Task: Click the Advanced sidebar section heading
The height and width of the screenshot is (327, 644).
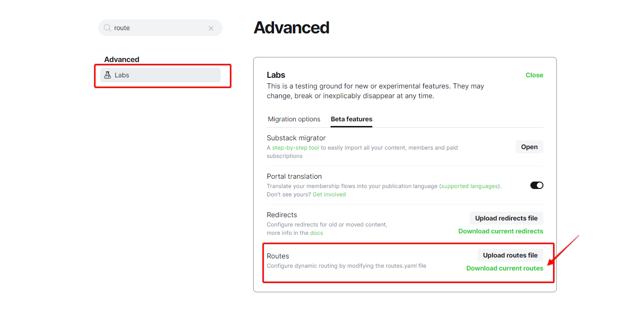Action: coord(121,59)
